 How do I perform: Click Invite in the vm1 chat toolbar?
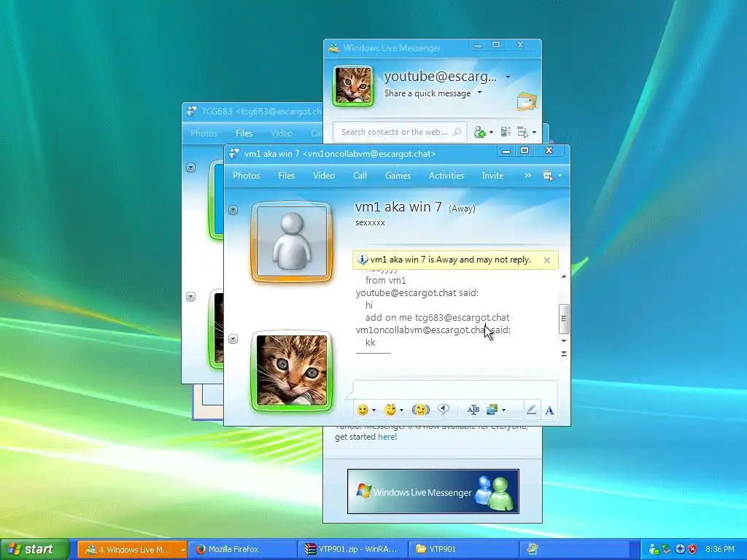coord(492,175)
